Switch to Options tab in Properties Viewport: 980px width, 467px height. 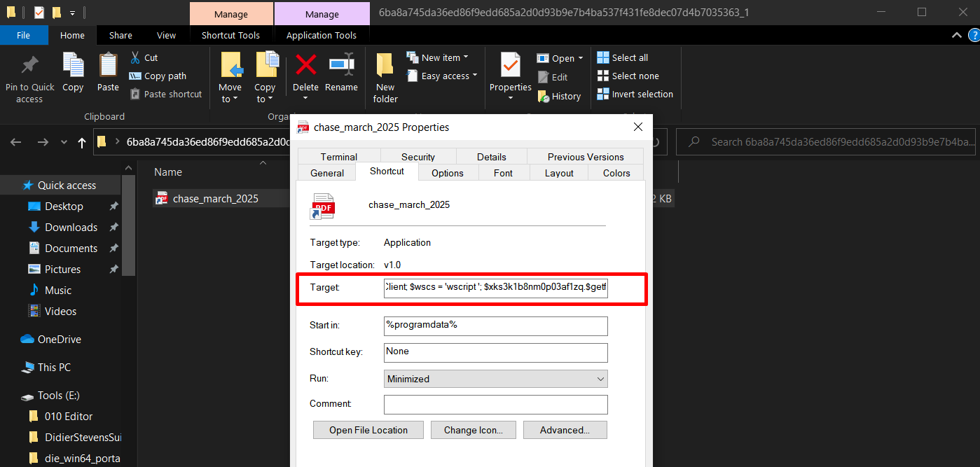(x=448, y=173)
